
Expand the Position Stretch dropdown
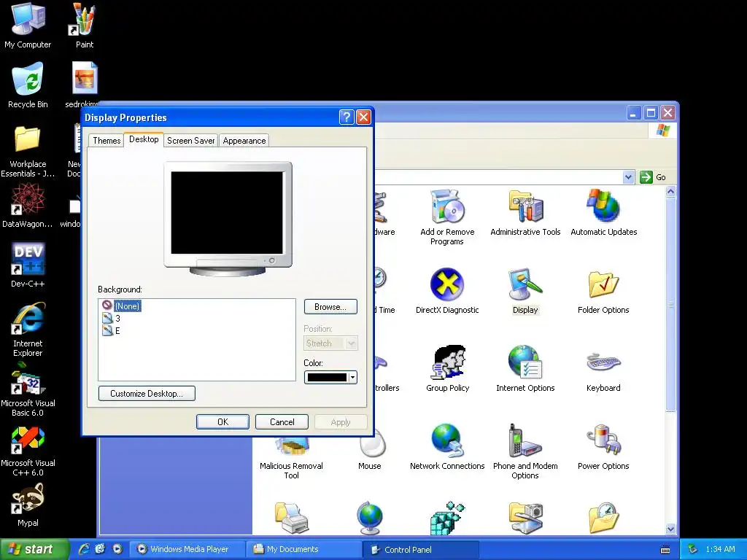coord(352,343)
